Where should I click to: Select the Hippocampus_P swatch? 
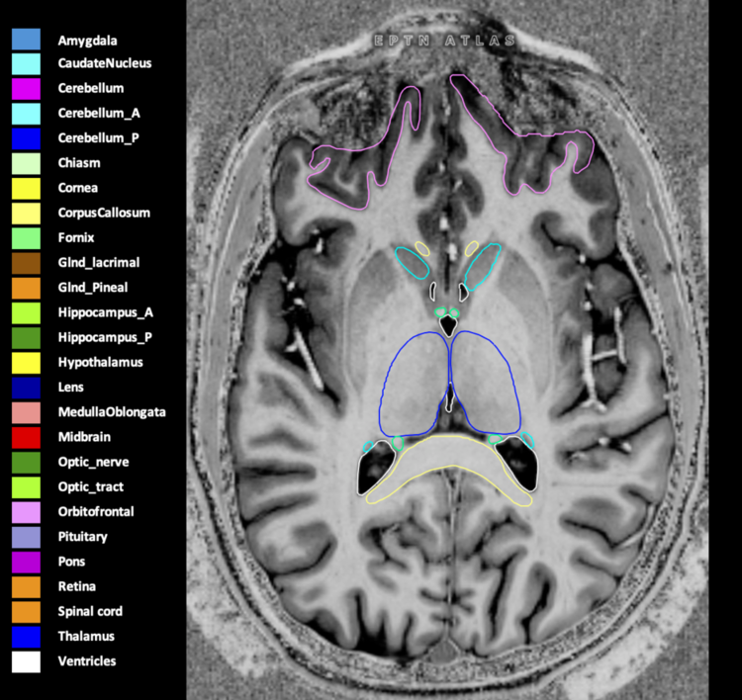[x=26, y=338]
